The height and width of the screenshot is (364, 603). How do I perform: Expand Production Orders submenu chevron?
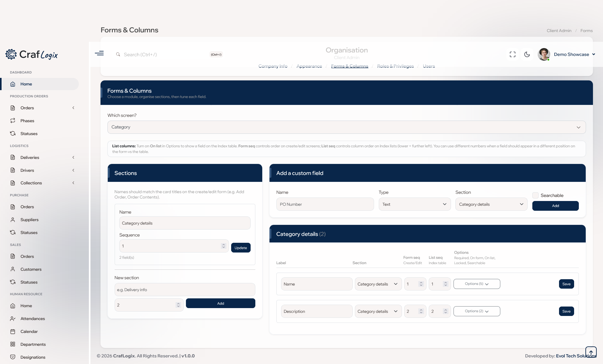point(73,108)
